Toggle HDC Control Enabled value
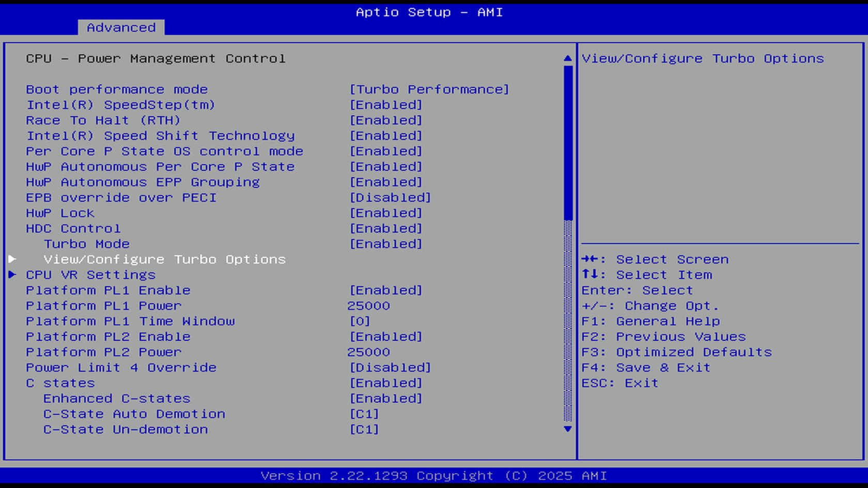The image size is (868, 488). pyautogui.click(x=386, y=229)
